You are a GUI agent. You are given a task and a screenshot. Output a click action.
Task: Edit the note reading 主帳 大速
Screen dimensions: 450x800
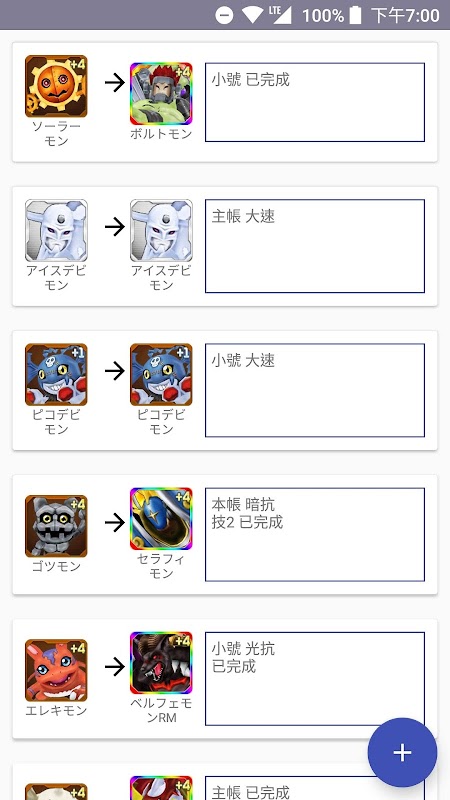tap(315, 246)
